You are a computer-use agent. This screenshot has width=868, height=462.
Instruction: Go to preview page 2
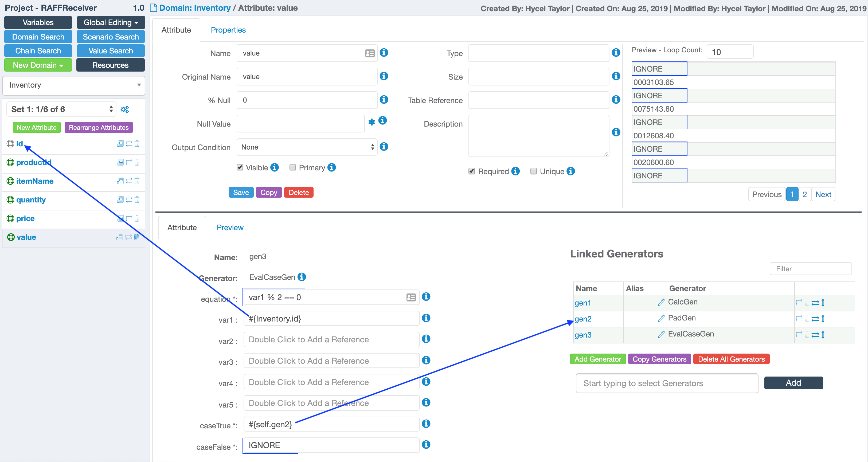point(804,194)
